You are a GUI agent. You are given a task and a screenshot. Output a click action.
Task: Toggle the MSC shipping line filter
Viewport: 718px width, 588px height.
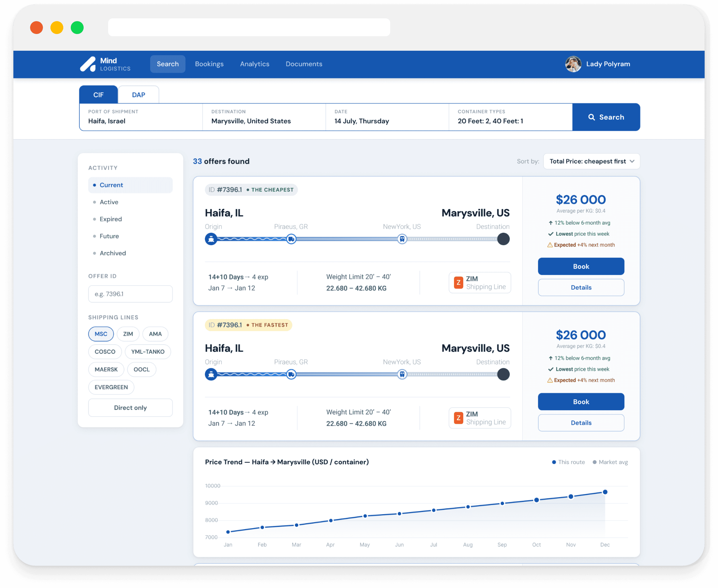click(x=101, y=334)
